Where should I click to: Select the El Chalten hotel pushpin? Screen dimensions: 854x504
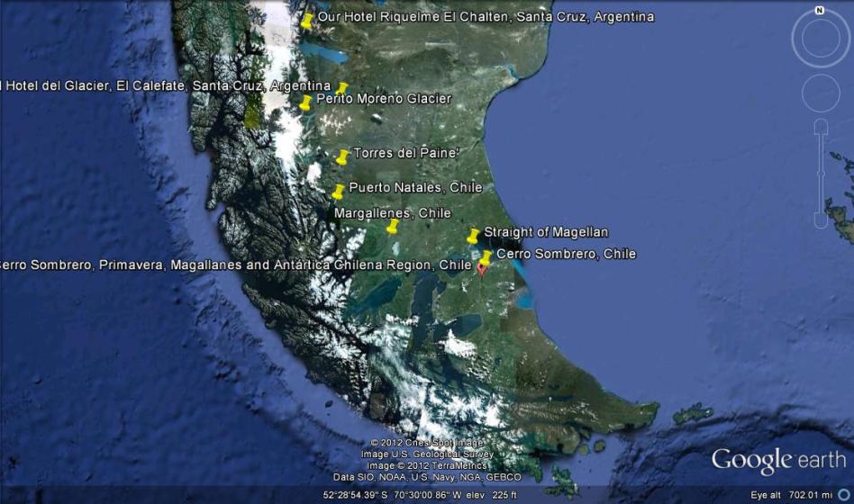[x=307, y=21]
